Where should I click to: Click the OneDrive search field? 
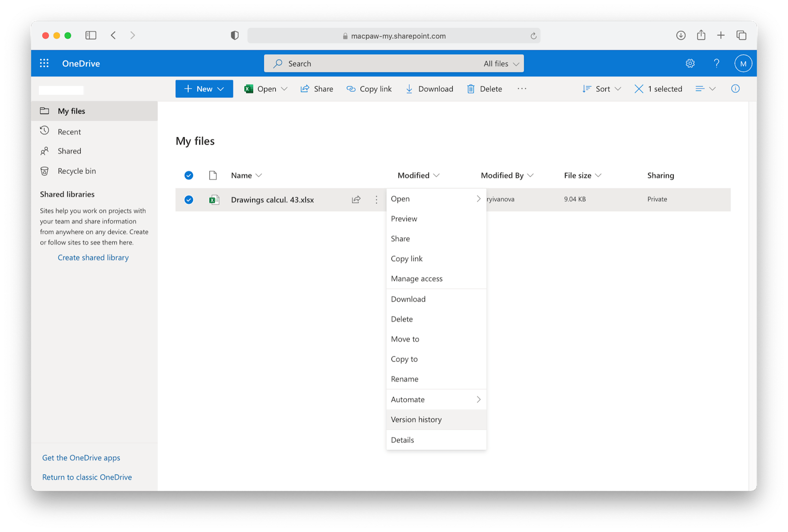coord(394,63)
